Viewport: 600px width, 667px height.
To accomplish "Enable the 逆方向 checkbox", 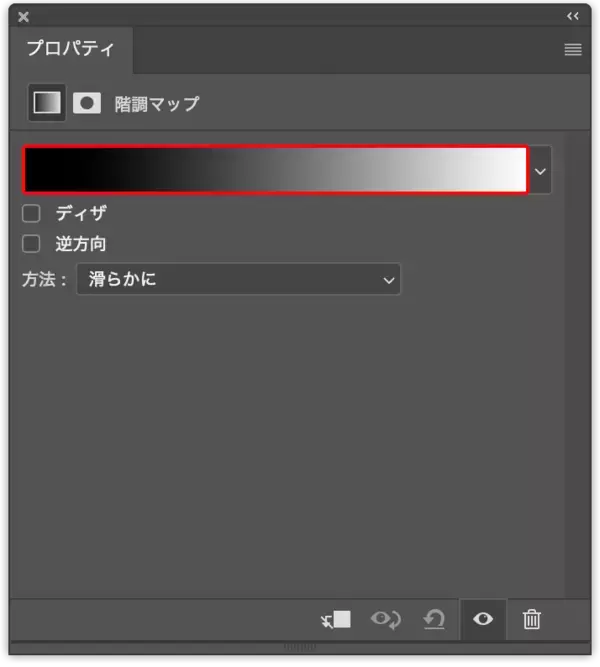I will [x=31, y=244].
